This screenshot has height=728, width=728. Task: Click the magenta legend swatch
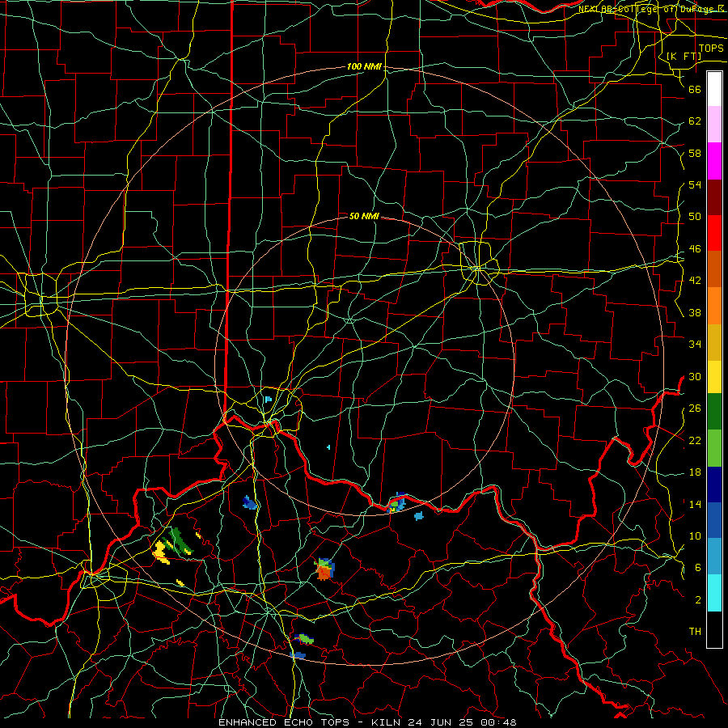[x=714, y=161]
